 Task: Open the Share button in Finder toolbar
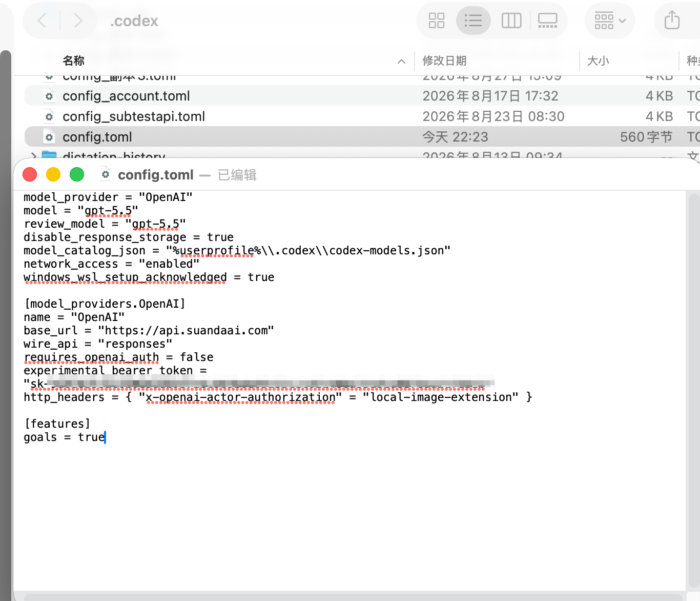click(x=672, y=21)
